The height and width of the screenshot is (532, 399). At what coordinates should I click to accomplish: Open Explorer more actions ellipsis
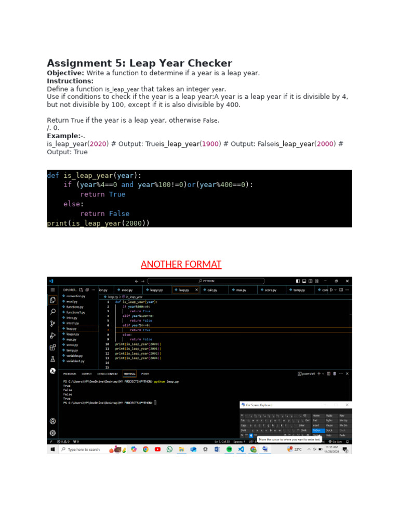coord(94,290)
